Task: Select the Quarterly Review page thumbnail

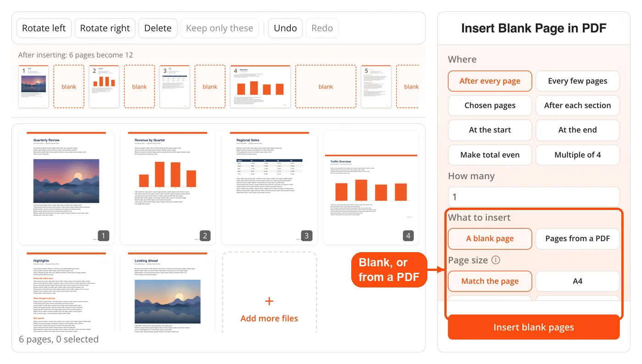Action: click(x=66, y=188)
